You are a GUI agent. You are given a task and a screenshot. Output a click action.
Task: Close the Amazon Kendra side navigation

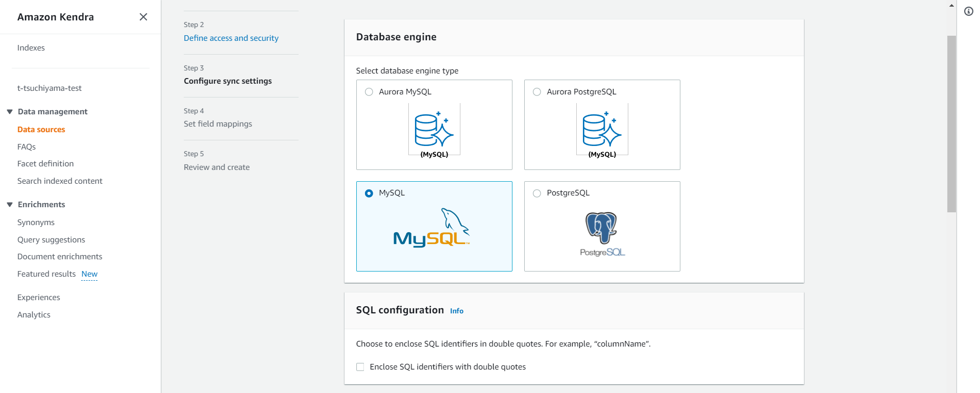pyautogui.click(x=143, y=17)
